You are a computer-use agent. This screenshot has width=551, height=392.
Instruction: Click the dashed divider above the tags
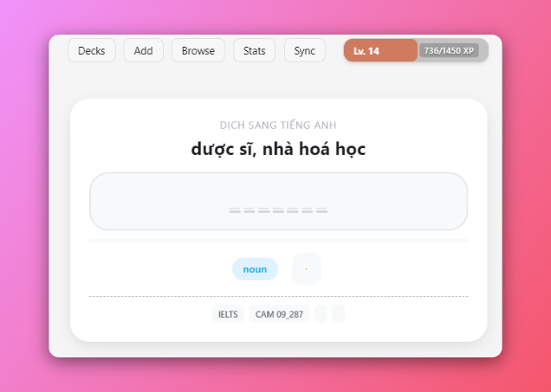(278, 296)
